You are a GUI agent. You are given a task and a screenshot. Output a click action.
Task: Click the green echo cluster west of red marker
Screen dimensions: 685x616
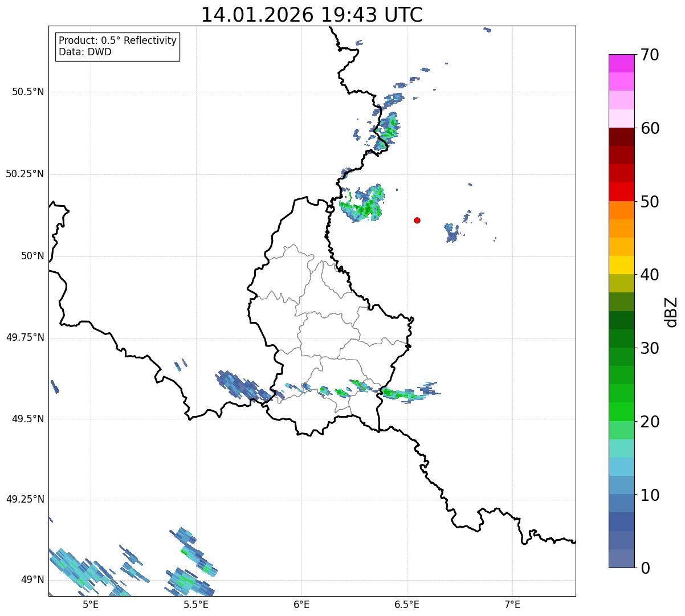(x=361, y=204)
